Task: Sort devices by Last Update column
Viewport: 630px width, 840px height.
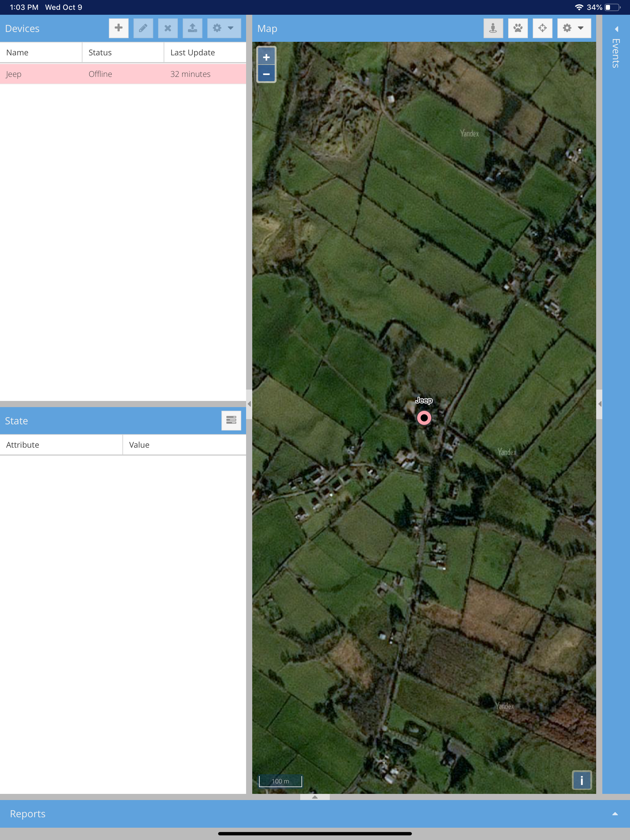Action: pyautogui.click(x=205, y=52)
